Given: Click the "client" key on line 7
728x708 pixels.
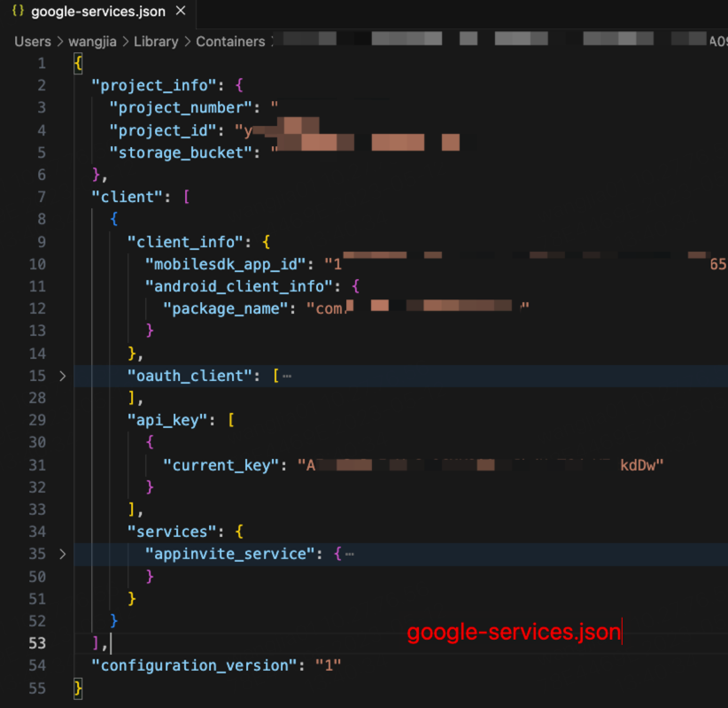Looking at the screenshot, I should point(123,197).
